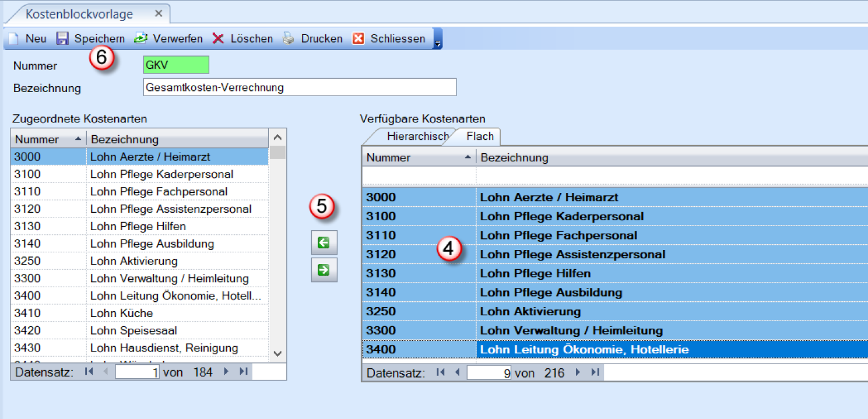The width and height of the screenshot is (868, 419).
Task: Click record number field showing 1
Action: coord(138,372)
